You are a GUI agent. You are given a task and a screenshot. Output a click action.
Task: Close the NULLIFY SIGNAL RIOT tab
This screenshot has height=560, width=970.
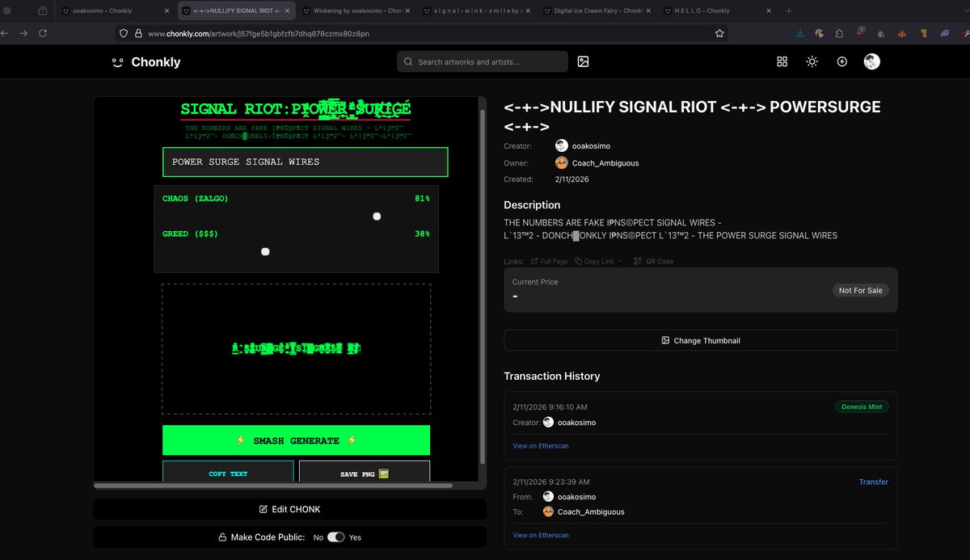[x=287, y=11]
